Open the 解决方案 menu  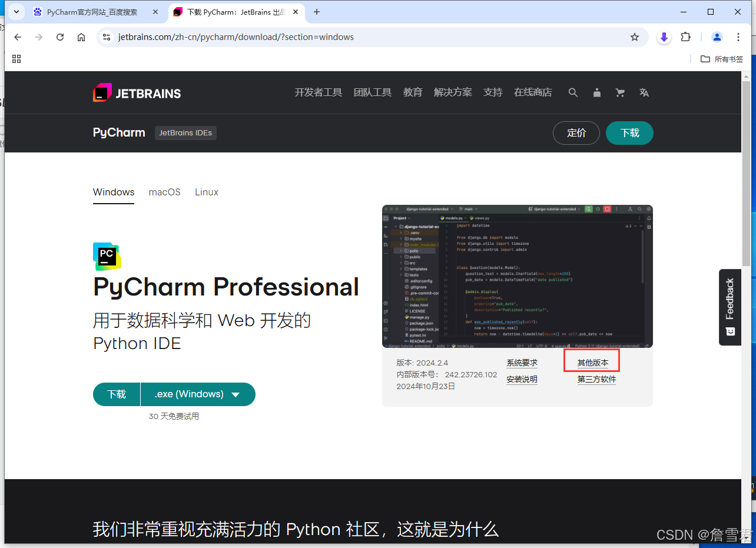pyautogui.click(x=453, y=92)
